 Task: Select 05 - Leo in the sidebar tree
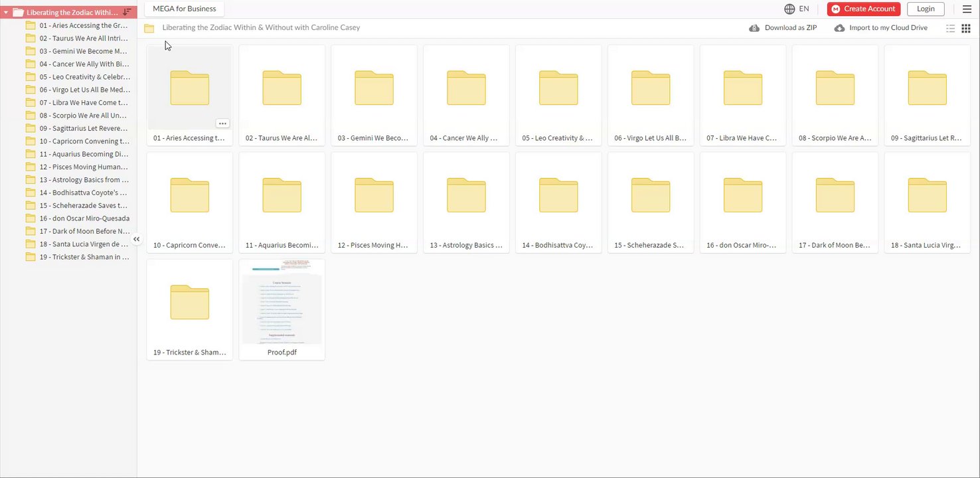click(76, 77)
